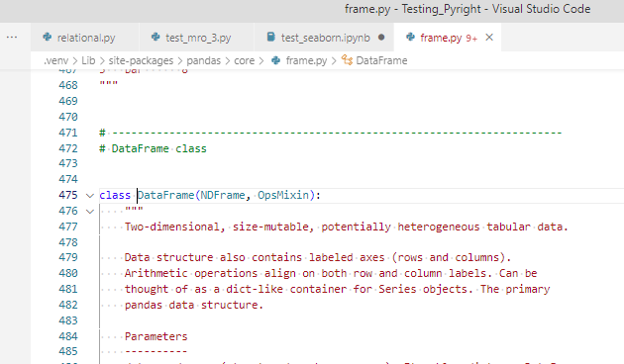Open pandas breadcrumb segment

point(203,60)
